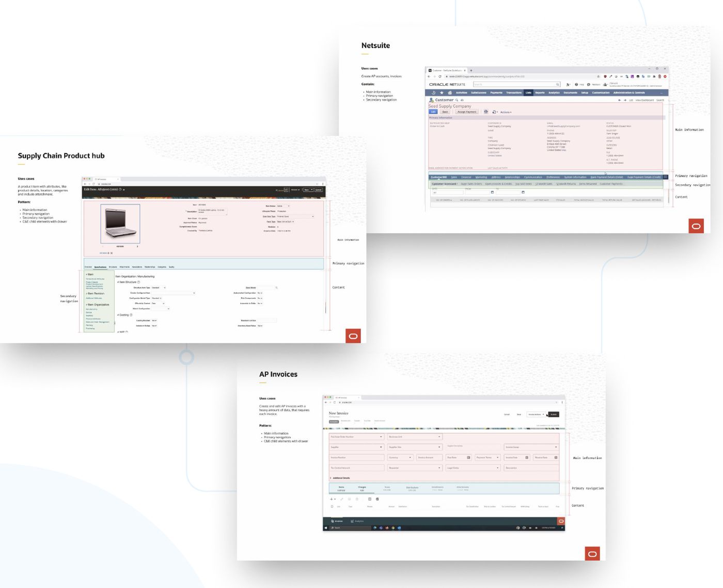The width and height of the screenshot is (723, 588).
Task: Open the Actions dropdown in Edit Item header
Action: (295, 189)
